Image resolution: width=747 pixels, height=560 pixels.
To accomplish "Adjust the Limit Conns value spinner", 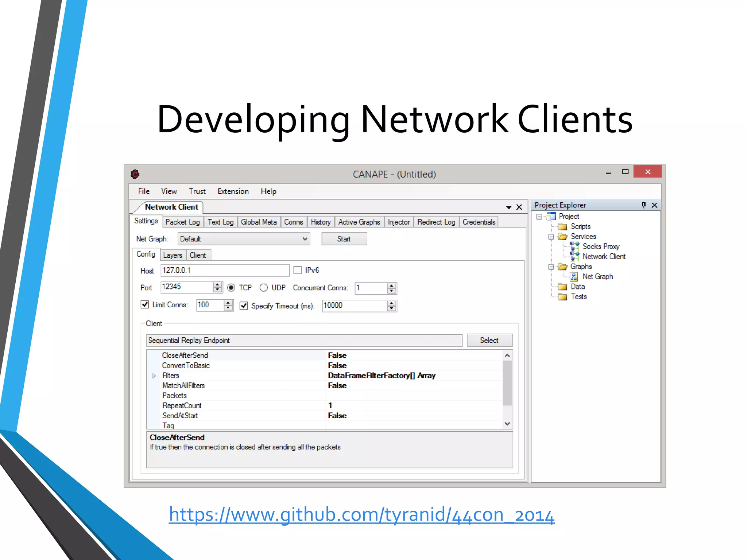I will click(228, 305).
